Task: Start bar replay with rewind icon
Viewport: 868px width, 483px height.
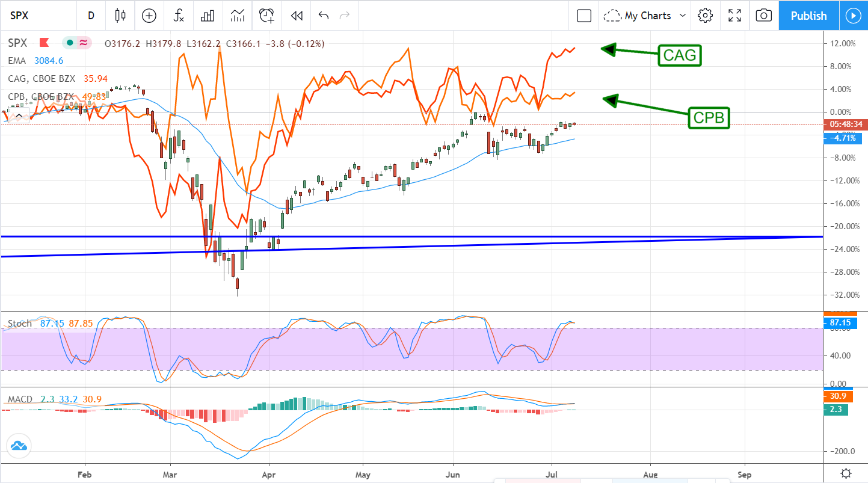Action: coord(296,16)
